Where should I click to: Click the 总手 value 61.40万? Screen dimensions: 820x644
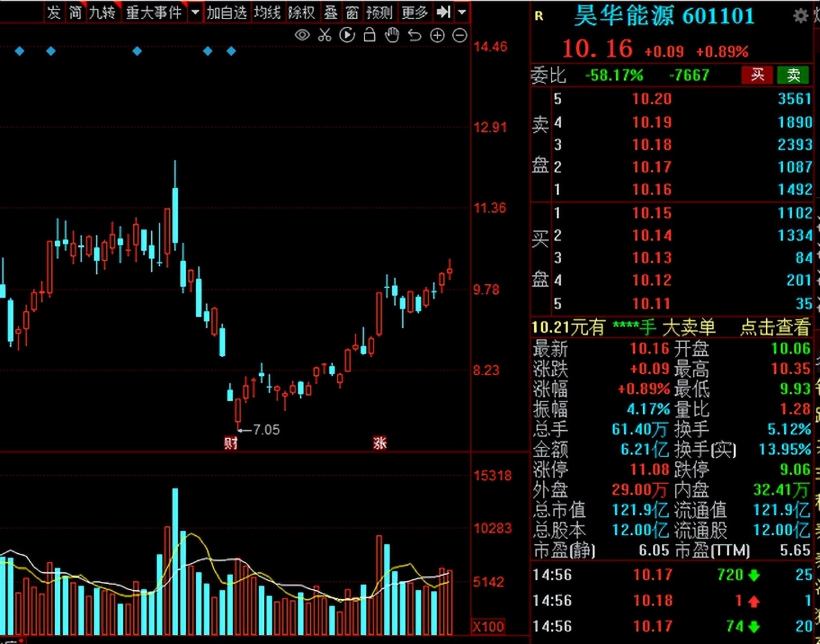tap(640, 430)
